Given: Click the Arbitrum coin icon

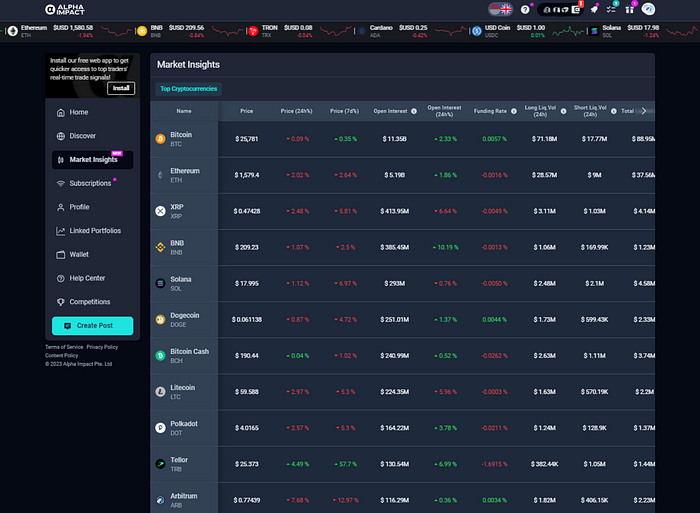Looking at the screenshot, I should click(x=160, y=500).
